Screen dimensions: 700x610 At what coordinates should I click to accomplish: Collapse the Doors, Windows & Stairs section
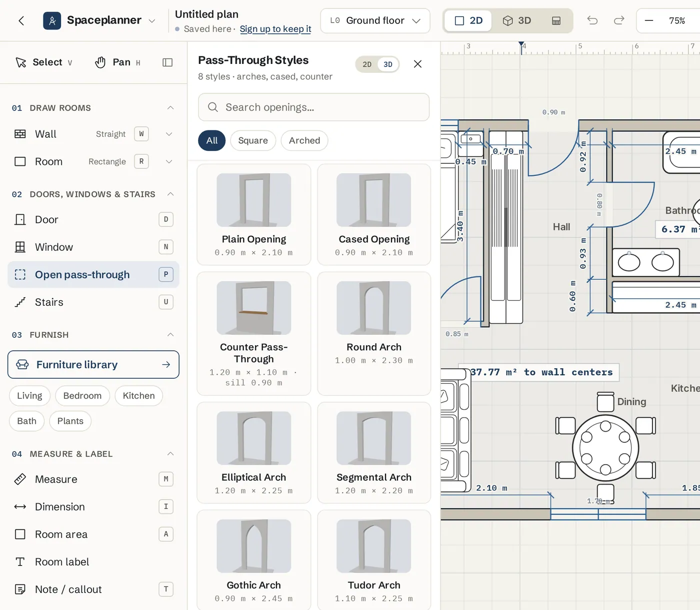[170, 194]
